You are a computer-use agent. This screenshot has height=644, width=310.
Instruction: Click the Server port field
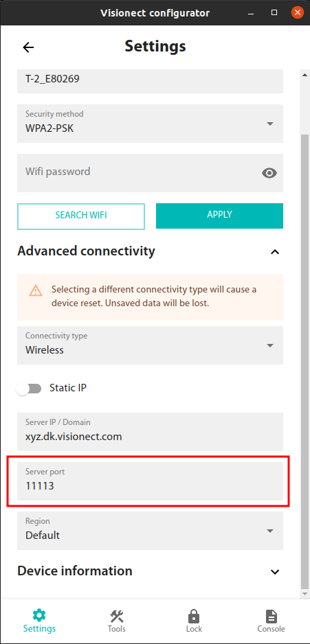pyautogui.click(x=150, y=481)
